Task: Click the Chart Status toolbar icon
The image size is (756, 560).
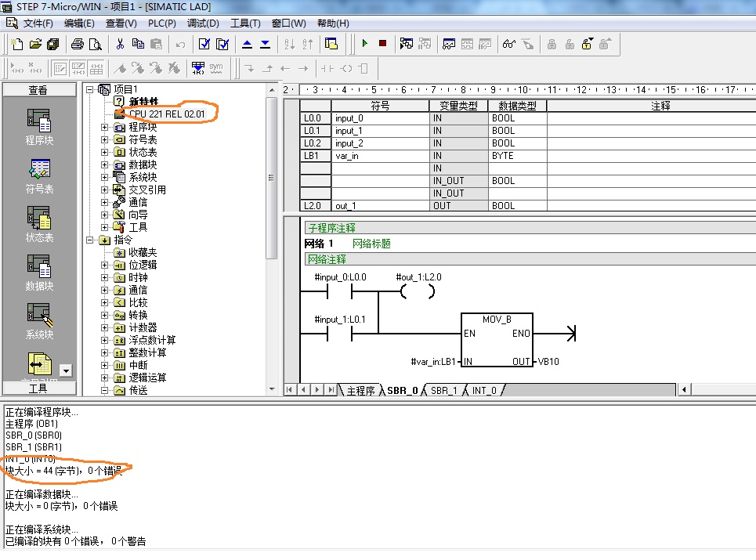Action: (x=449, y=45)
